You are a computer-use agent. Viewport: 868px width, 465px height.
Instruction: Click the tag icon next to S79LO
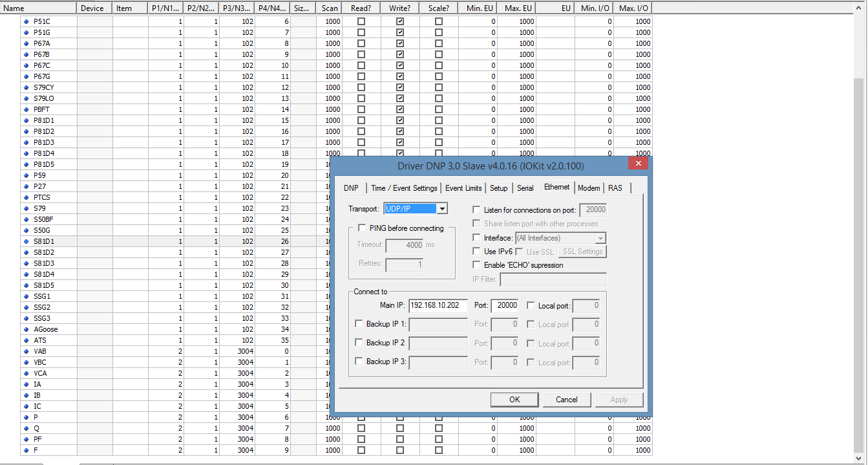coord(26,98)
